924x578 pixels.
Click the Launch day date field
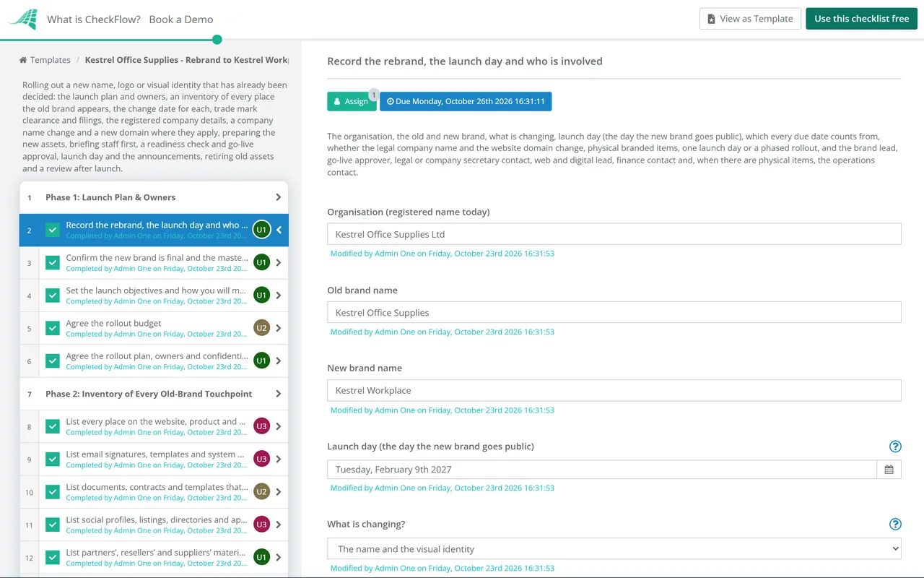coord(602,470)
